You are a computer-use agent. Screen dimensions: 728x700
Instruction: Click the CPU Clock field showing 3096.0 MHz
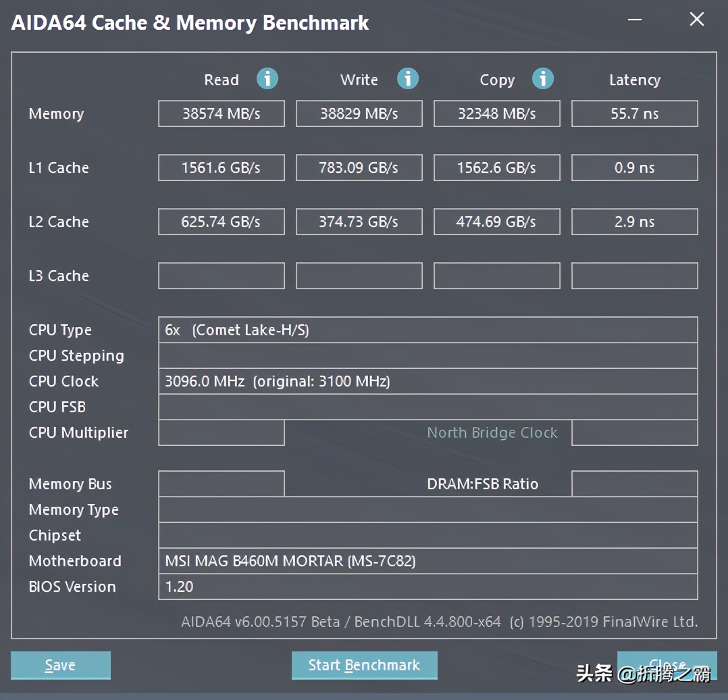pyautogui.click(x=427, y=381)
